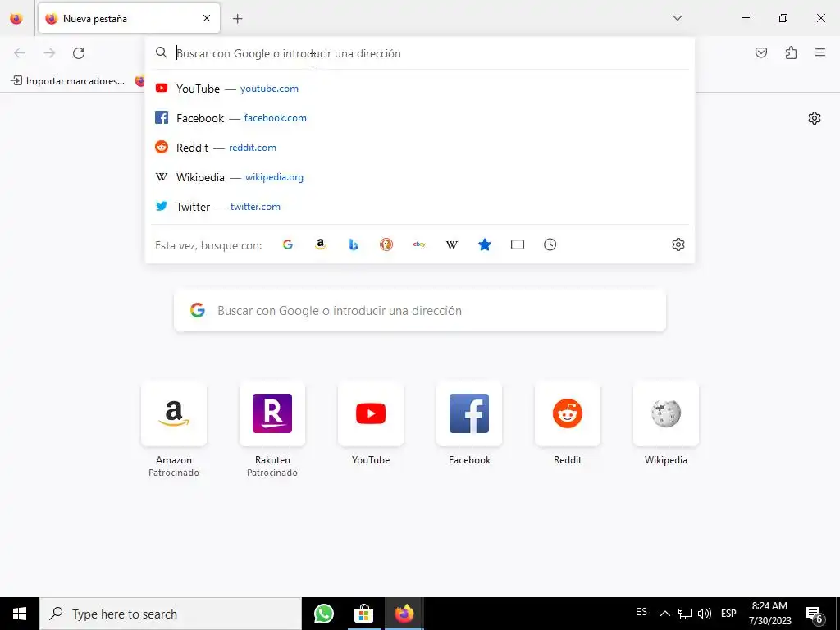The image size is (840, 630).
Task: Open the notification center icon
Action: (x=815, y=614)
